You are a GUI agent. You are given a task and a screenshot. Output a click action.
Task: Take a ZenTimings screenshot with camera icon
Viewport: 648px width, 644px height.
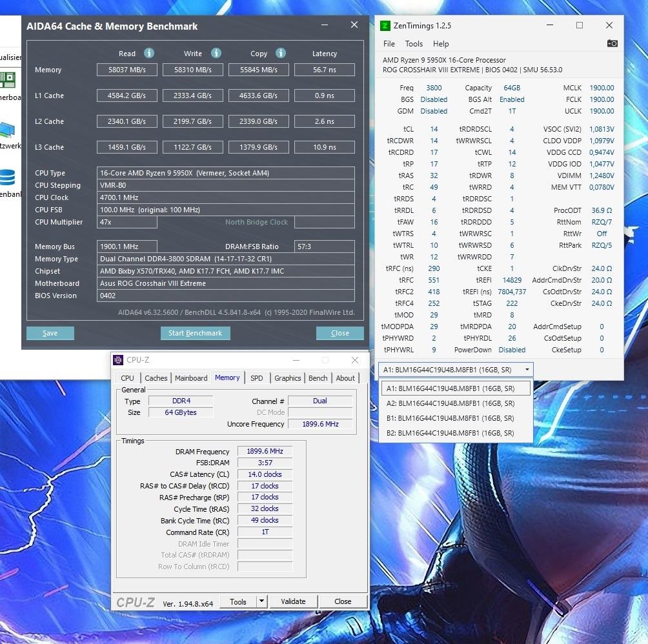pyautogui.click(x=612, y=43)
